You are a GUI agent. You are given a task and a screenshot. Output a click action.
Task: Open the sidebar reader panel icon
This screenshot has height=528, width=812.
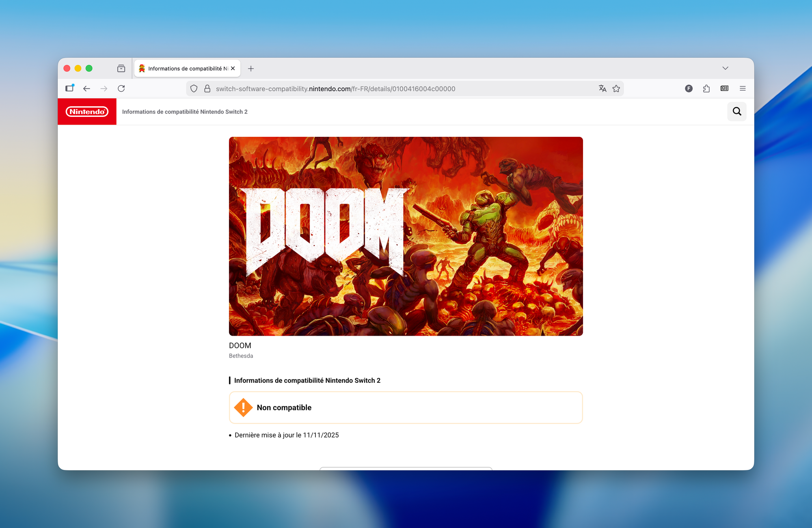pos(724,88)
